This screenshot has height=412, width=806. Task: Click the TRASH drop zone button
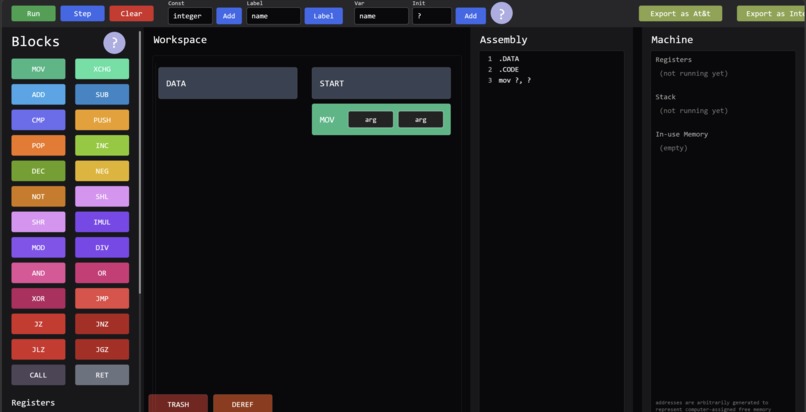click(x=178, y=404)
